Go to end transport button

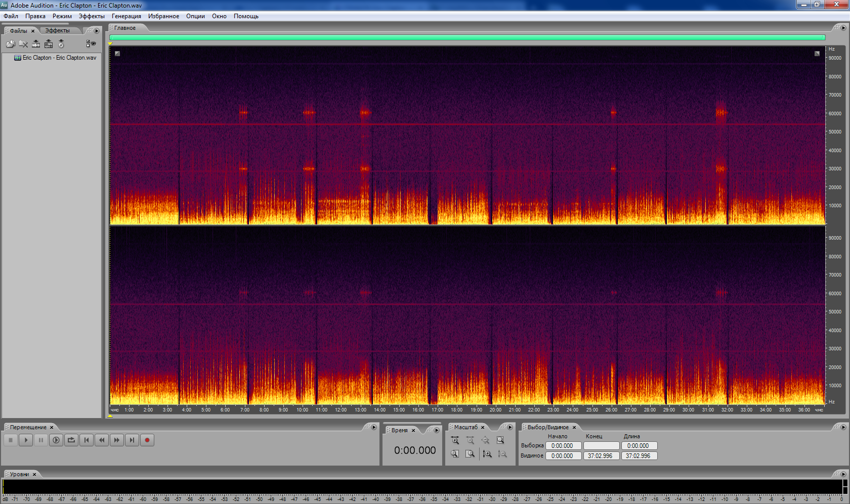pos(132,440)
